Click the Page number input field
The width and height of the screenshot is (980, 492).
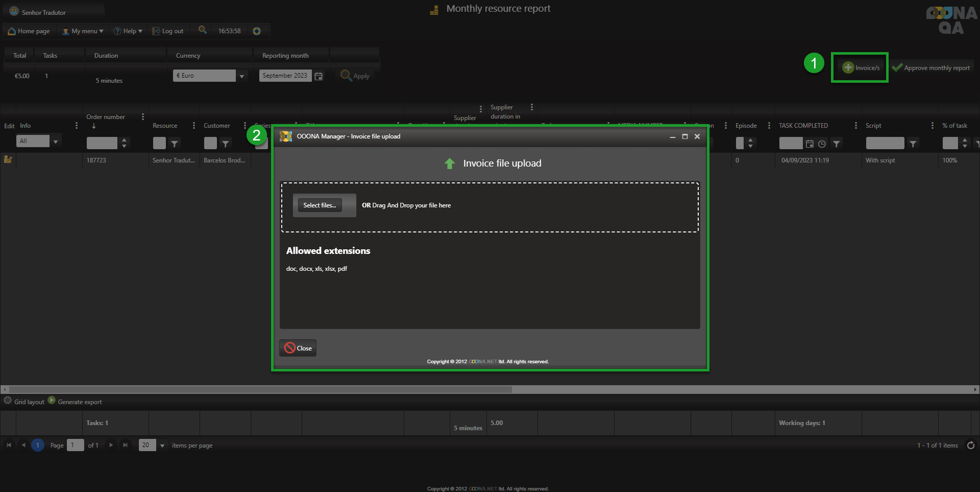[x=75, y=446]
